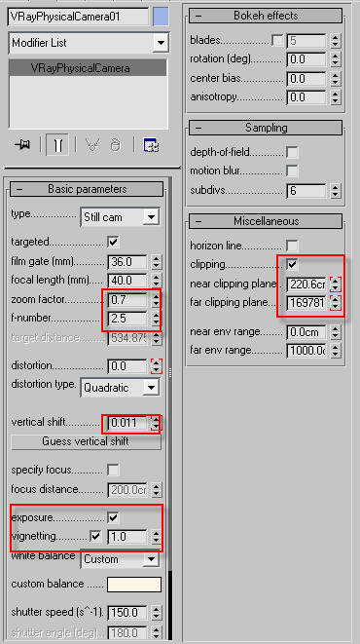
Task: Toggle clipping checkbox
Action: tap(292, 264)
